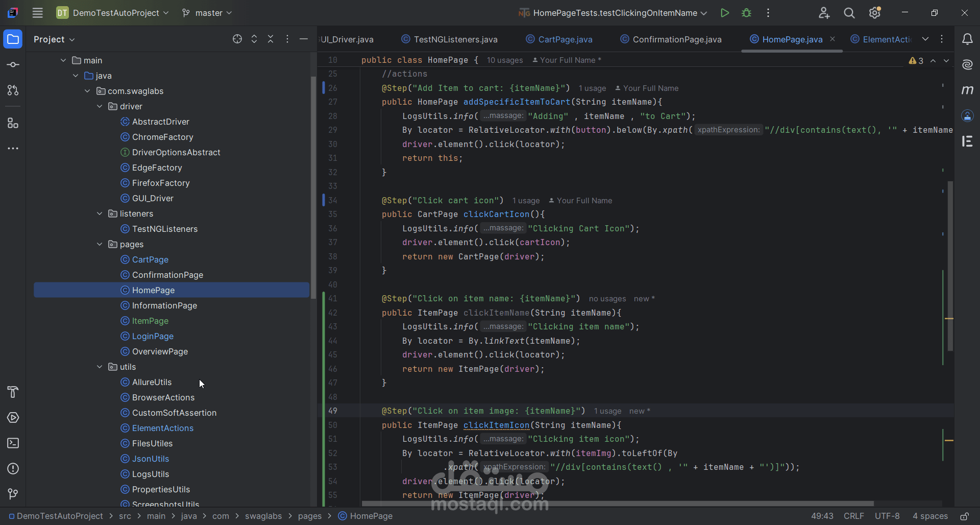Show more tool windows ellipsis
Screen dimensions: 980x525
tap(13, 149)
